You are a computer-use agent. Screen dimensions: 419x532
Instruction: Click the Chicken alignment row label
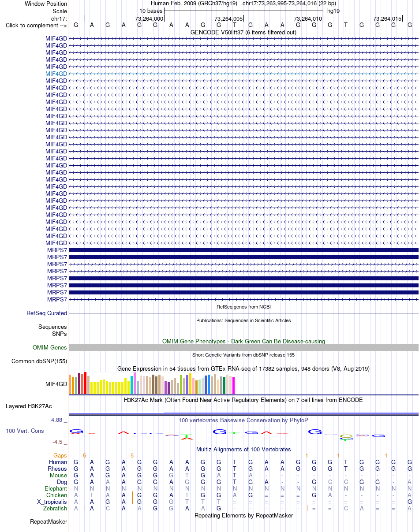(56, 495)
